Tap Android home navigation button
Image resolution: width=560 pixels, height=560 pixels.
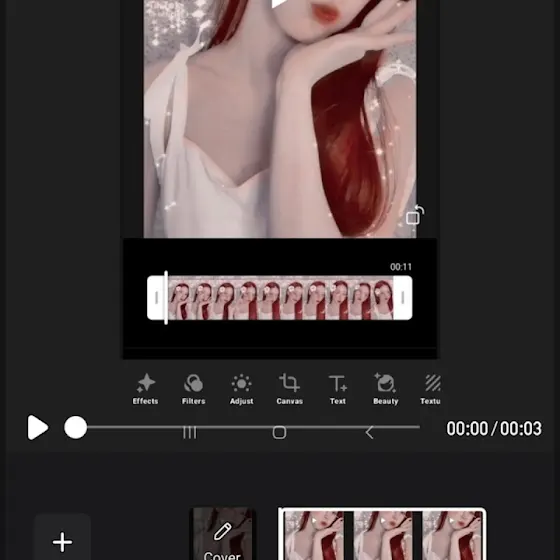click(279, 432)
